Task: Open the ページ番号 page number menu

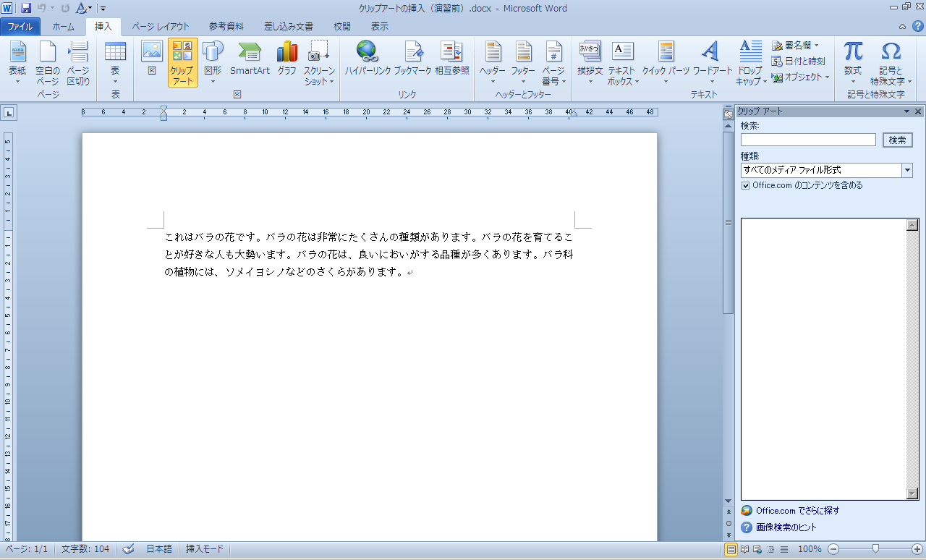Action: pyautogui.click(x=553, y=62)
